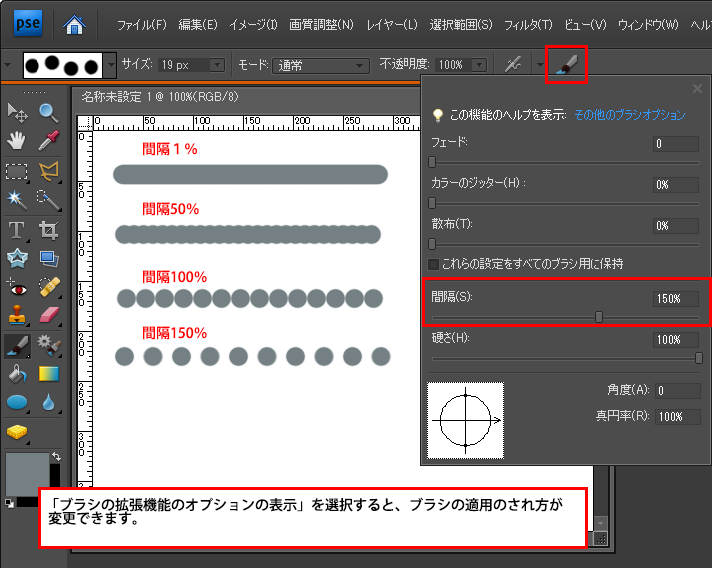The image size is (712, 568).
Task: Click the 間隔 150% value field
Action: [676, 299]
